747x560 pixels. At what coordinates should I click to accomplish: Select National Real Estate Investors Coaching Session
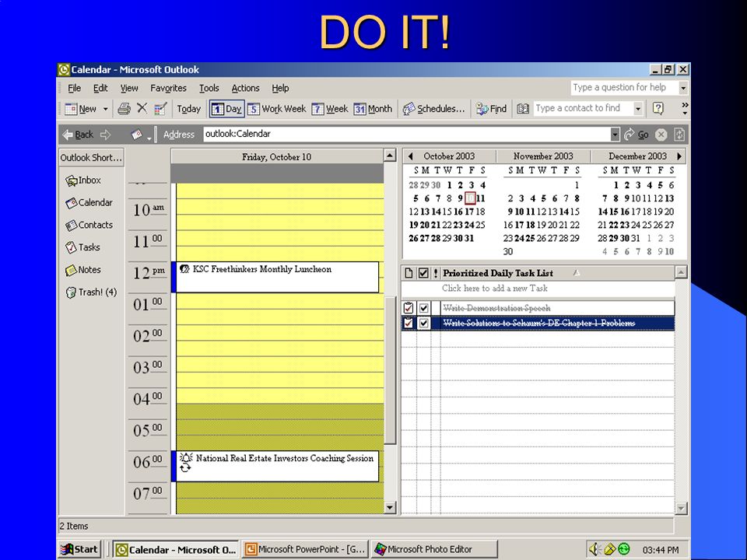[x=275, y=466]
